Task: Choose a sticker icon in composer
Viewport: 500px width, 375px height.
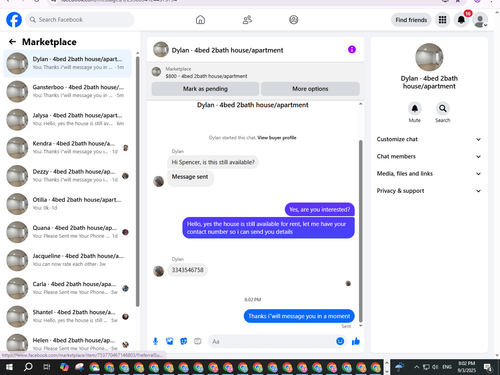Action: pos(184,341)
